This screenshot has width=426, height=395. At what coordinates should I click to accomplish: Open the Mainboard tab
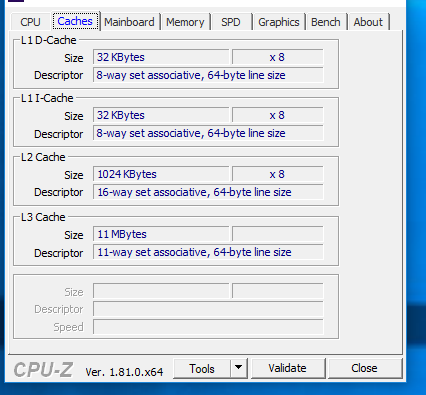click(129, 22)
